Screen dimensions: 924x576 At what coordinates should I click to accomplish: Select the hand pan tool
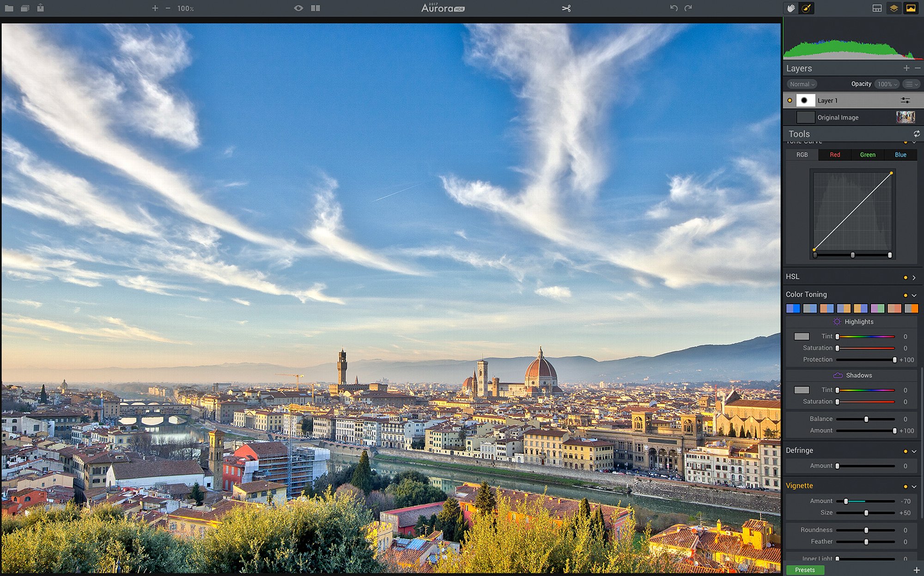[791, 8]
